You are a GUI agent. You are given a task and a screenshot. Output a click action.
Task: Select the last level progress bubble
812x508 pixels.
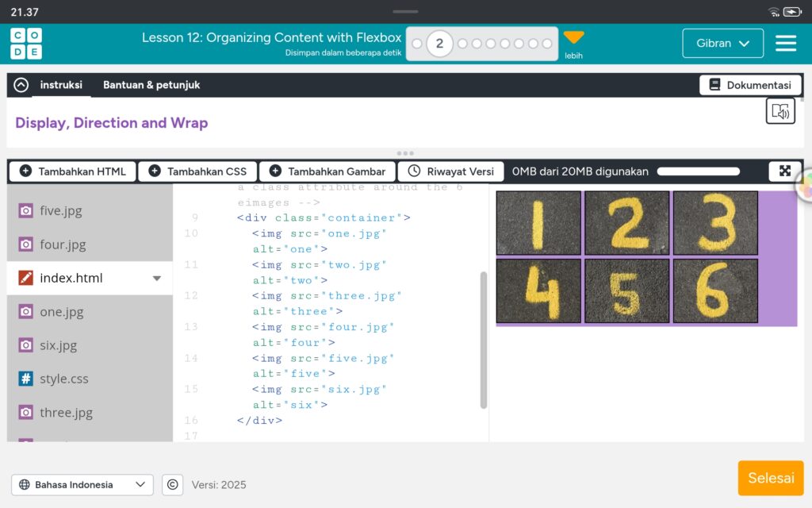(547, 44)
